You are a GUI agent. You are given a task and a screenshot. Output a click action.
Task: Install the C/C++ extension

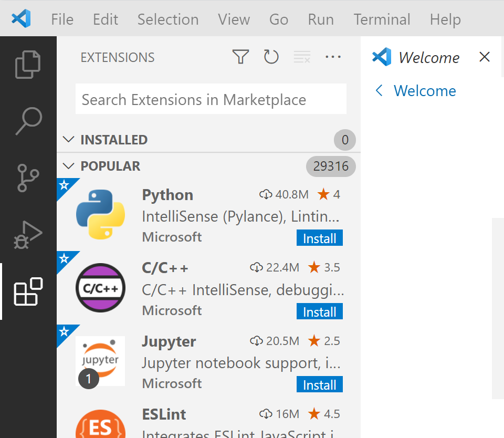320,311
